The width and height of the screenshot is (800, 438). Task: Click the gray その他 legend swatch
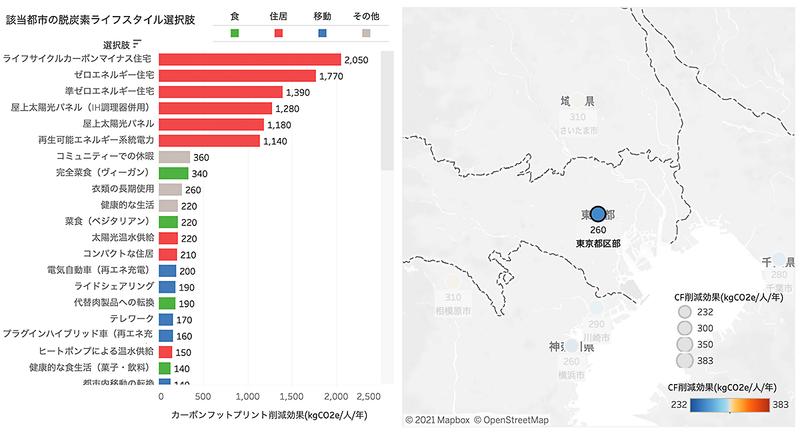[x=367, y=32]
